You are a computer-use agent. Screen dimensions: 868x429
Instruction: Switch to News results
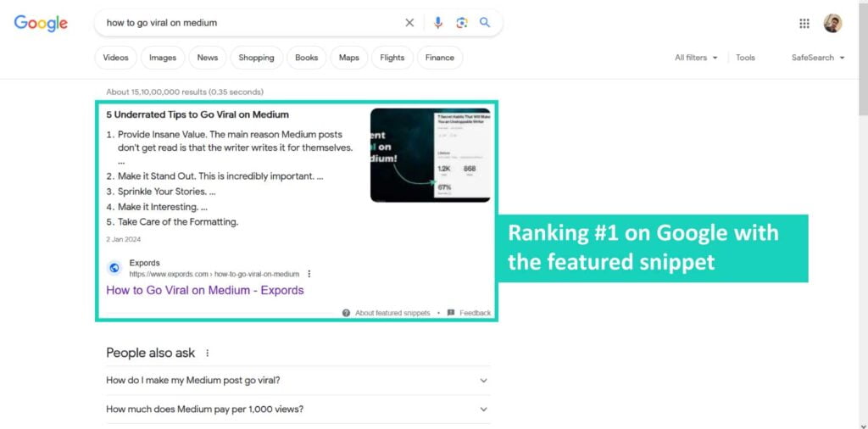[x=208, y=58]
